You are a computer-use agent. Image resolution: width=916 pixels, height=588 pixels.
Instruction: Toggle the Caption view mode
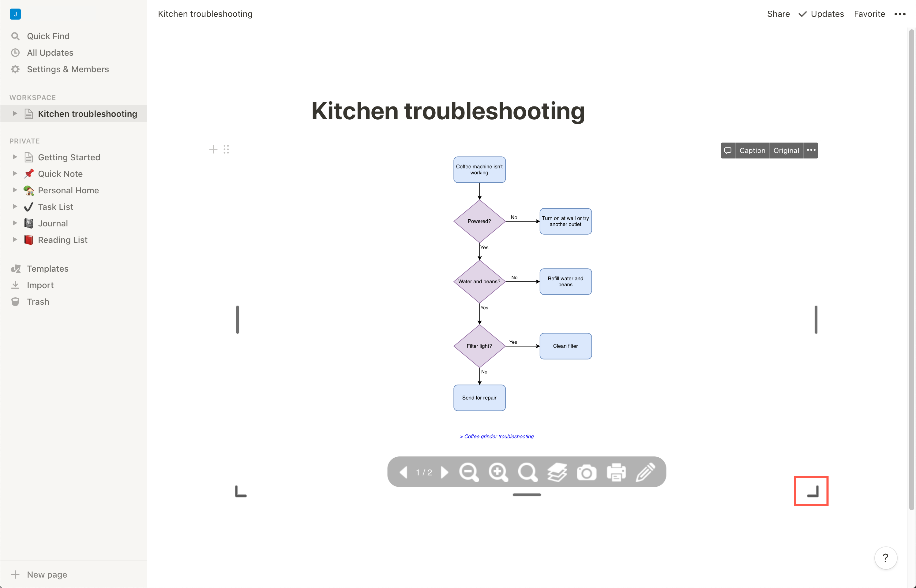[753, 150]
